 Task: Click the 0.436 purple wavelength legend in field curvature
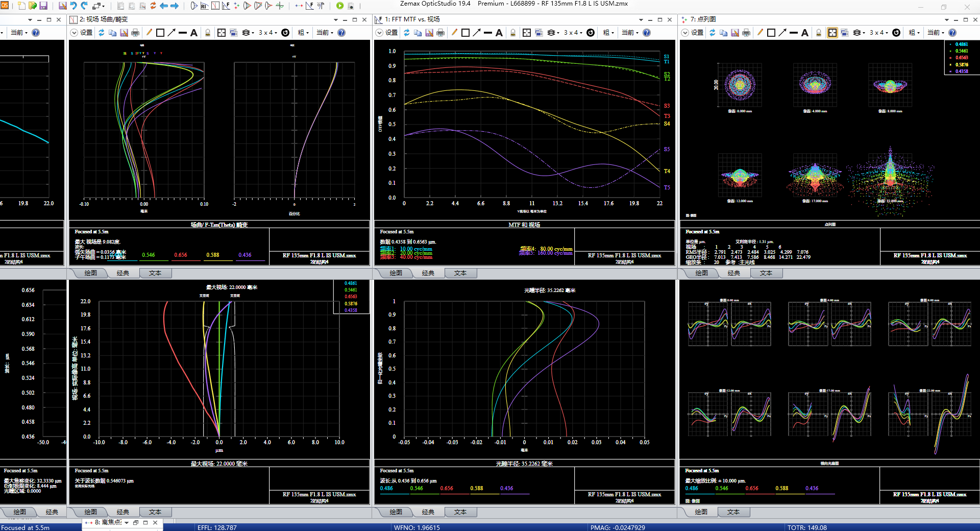click(245, 255)
